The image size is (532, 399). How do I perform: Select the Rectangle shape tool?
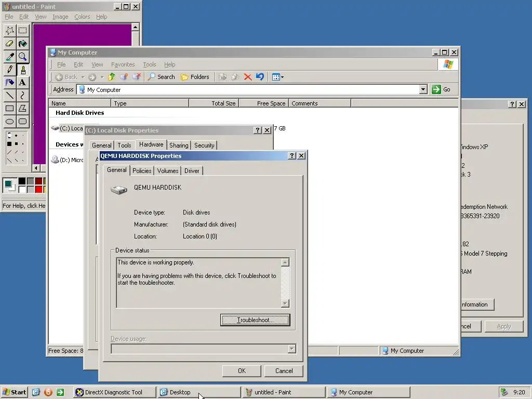pyautogui.click(x=10, y=109)
